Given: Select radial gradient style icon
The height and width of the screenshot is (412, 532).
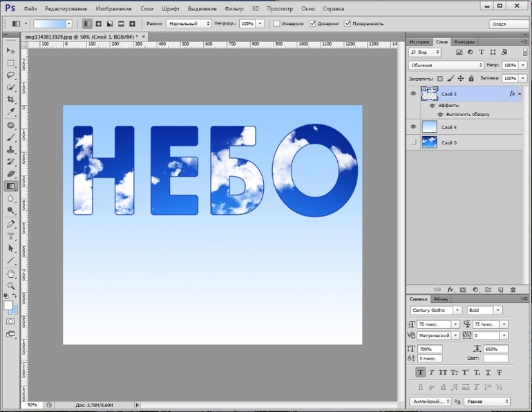Looking at the screenshot, I should coord(98,24).
